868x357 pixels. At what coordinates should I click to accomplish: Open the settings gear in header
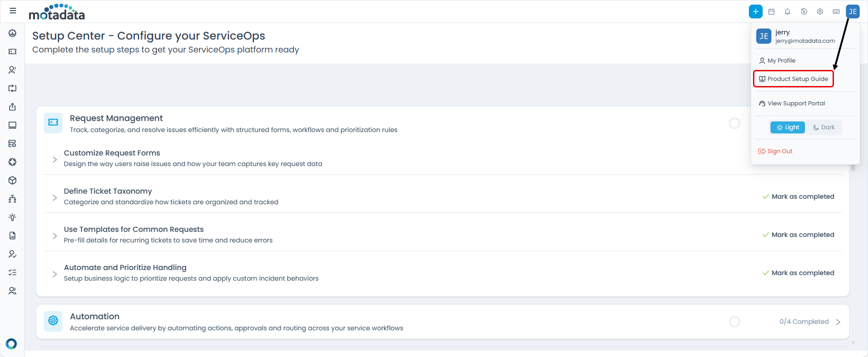pyautogui.click(x=820, y=12)
